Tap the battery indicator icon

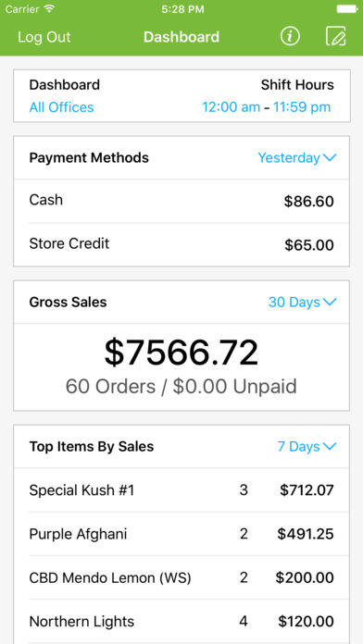[x=347, y=9]
